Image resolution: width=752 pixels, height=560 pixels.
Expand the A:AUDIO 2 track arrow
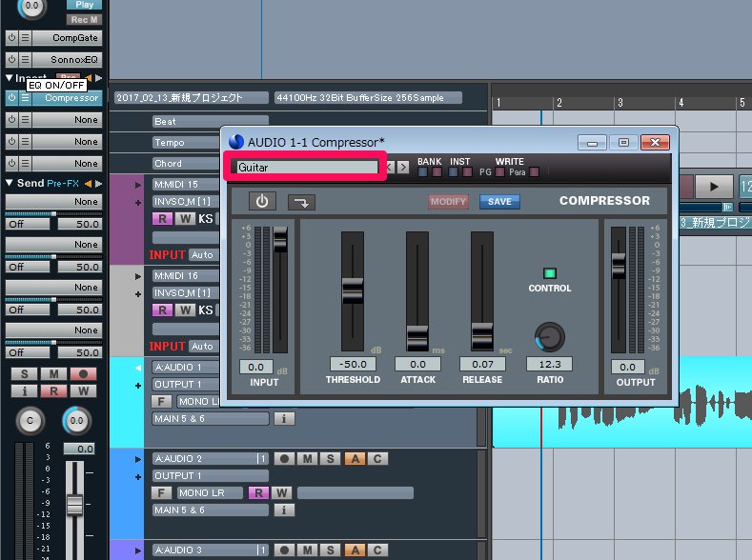[x=138, y=459]
